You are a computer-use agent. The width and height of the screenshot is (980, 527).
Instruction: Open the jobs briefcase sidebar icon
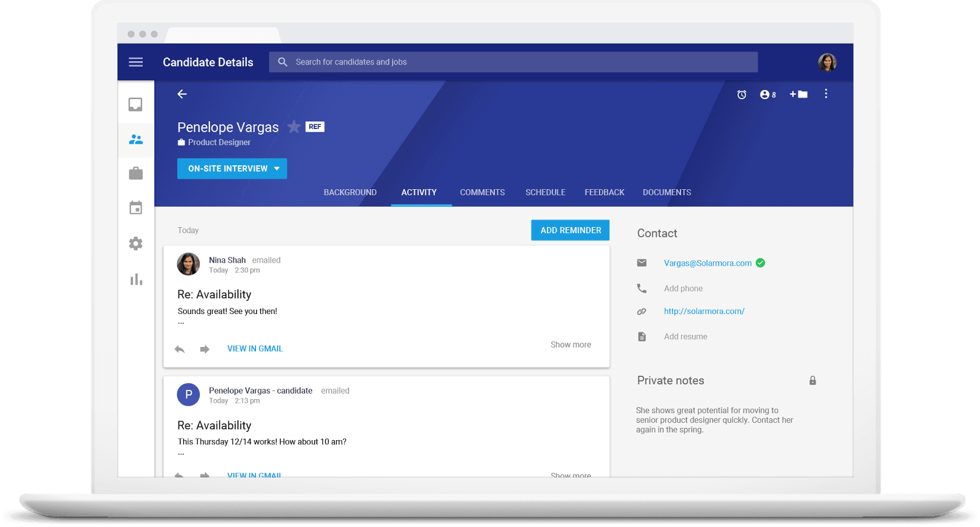(135, 174)
